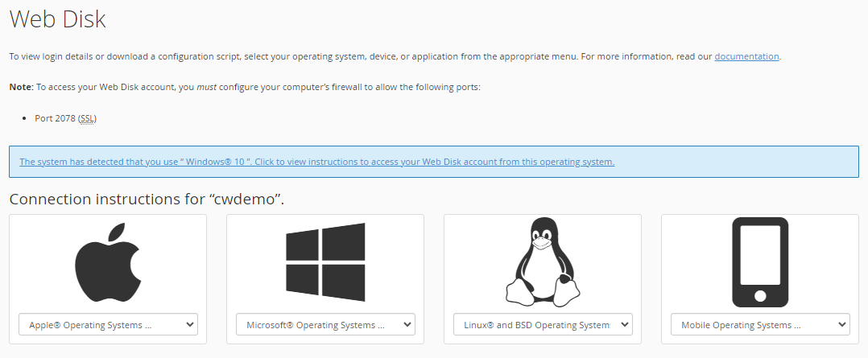Click the mobile phone icon

click(x=760, y=262)
